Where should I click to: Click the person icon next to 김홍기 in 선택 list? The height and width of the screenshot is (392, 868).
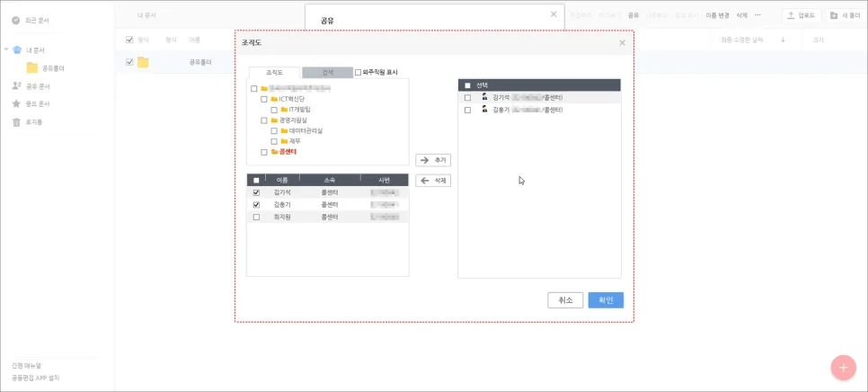point(484,110)
